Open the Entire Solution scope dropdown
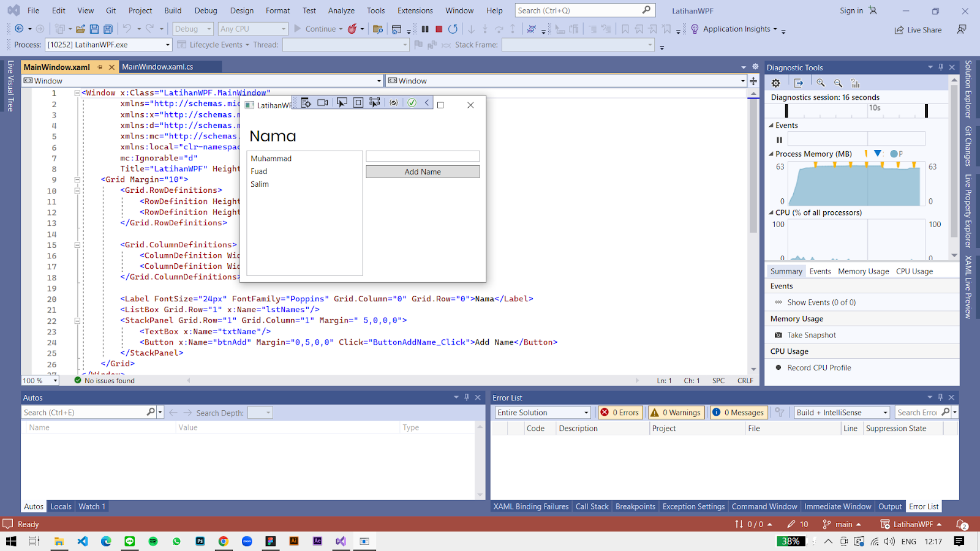 (543, 413)
